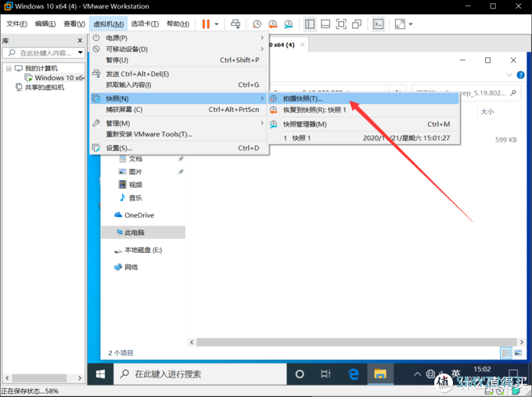Select 本地磁盘 (E:) in Explorer sidebar
Viewport: 532px width, 397px height.
pos(138,251)
